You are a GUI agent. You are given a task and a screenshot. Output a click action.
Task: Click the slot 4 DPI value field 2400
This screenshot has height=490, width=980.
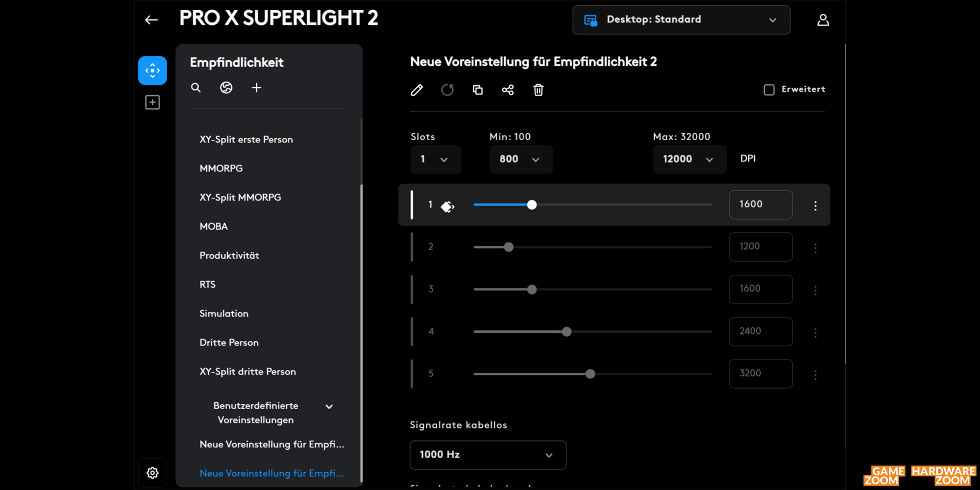(x=760, y=331)
